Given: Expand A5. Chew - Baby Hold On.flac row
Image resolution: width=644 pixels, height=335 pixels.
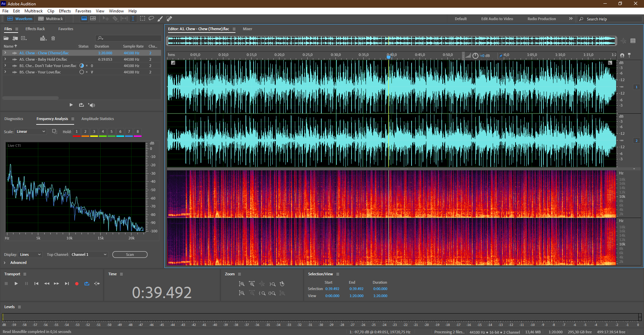Looking at the screenshot, I should [5, 59].
